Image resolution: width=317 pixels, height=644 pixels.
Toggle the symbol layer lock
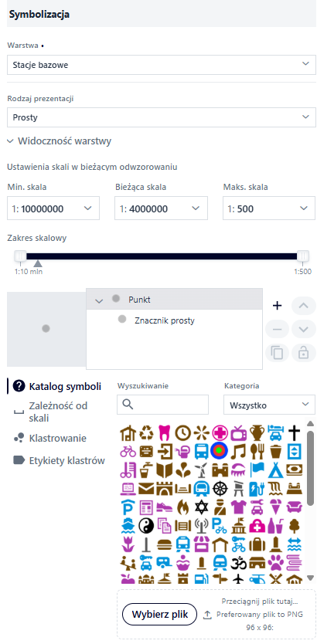(x=303, y=353)
